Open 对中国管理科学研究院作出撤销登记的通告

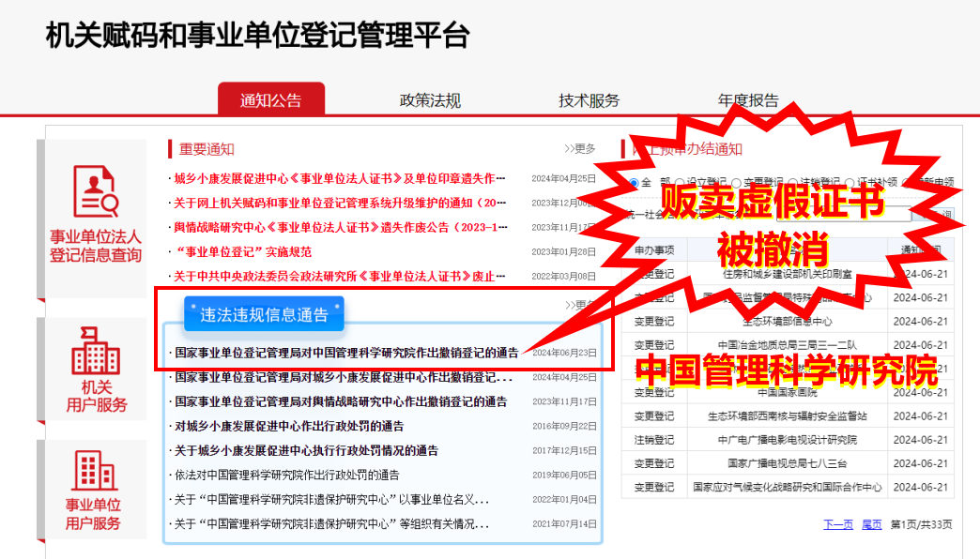346,353
